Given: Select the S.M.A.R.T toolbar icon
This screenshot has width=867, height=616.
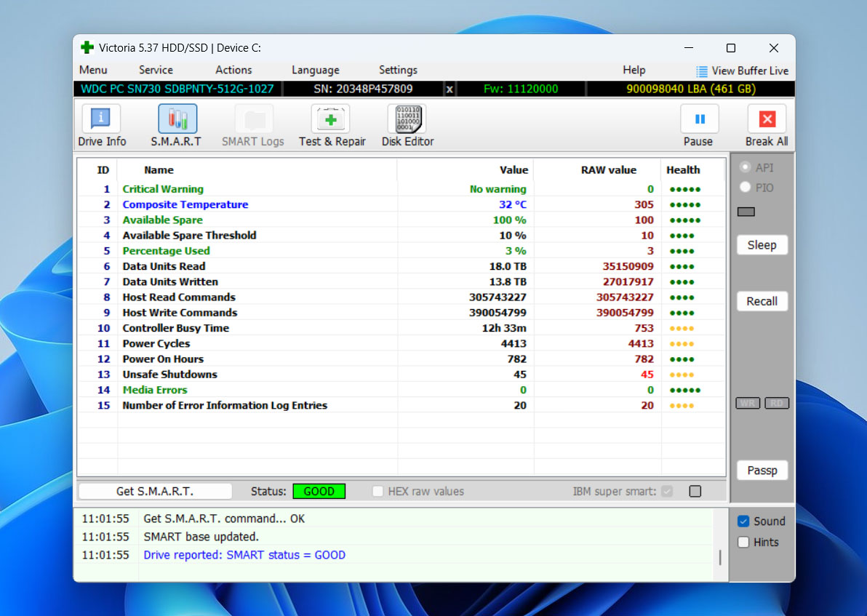Looking at the screenshot, I should click(177, 119).
